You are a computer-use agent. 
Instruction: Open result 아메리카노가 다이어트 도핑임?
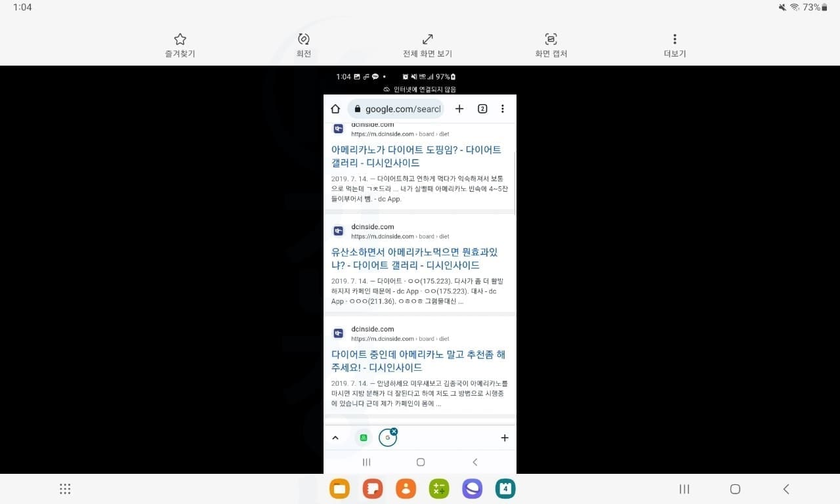click(416, 156)
